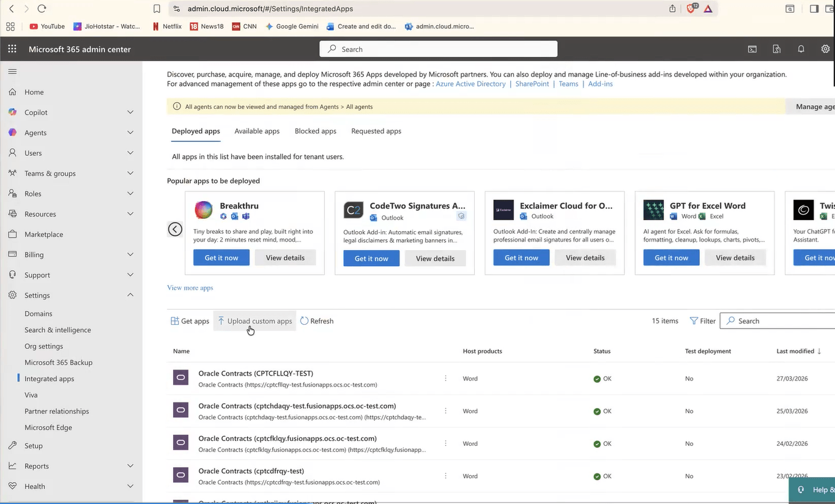Click the Get apps icon
The image size is (835, 504).
[x=174, y=321]
